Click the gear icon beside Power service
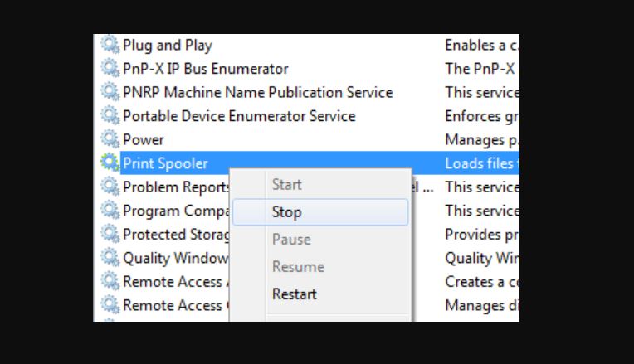 [110, 139]
